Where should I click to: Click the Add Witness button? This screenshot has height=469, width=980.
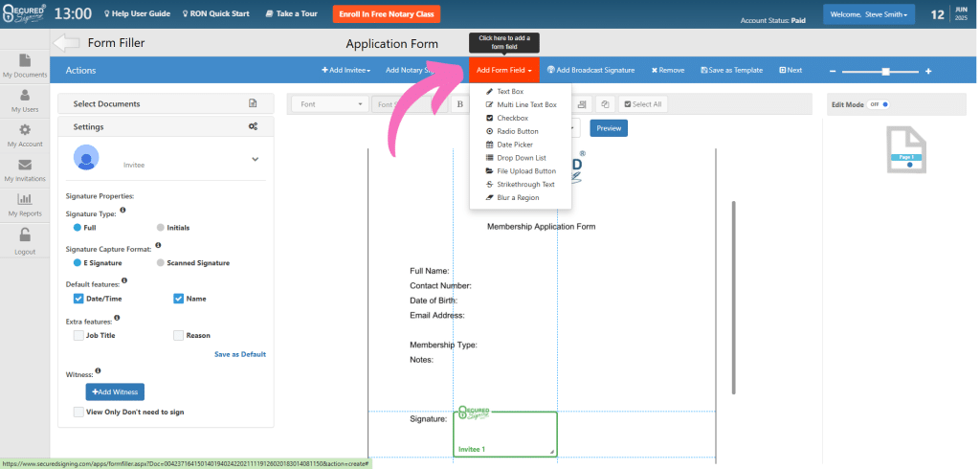(115, 391)
